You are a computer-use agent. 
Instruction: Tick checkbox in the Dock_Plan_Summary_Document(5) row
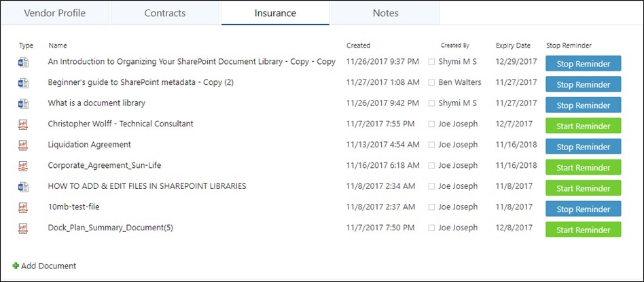(431, 228)
